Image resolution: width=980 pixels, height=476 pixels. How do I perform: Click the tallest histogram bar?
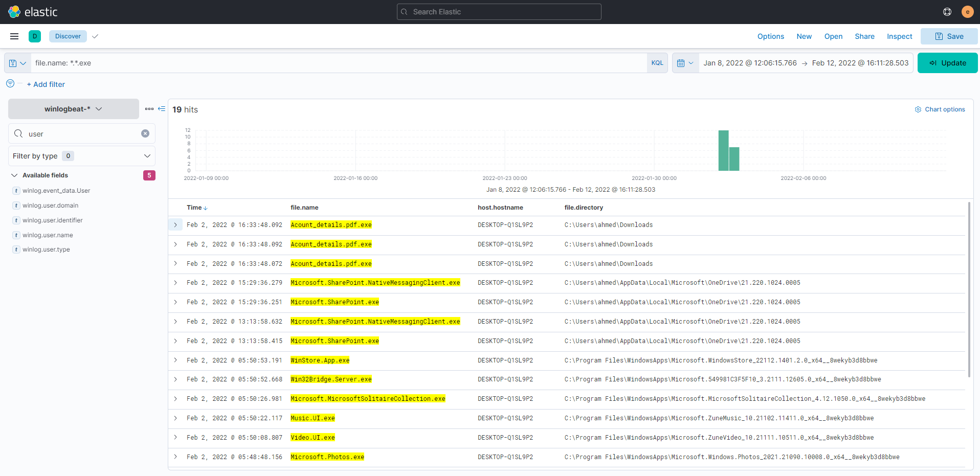coord(723,151)
